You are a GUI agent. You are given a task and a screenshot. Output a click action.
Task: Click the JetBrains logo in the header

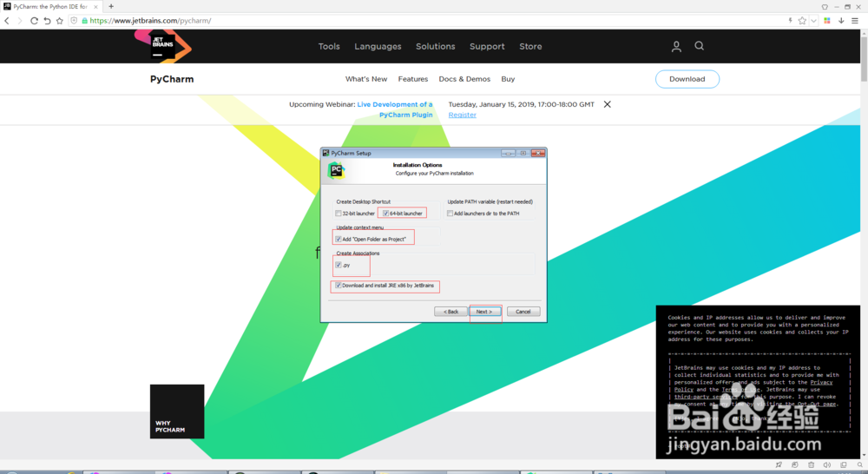[163, 45]
